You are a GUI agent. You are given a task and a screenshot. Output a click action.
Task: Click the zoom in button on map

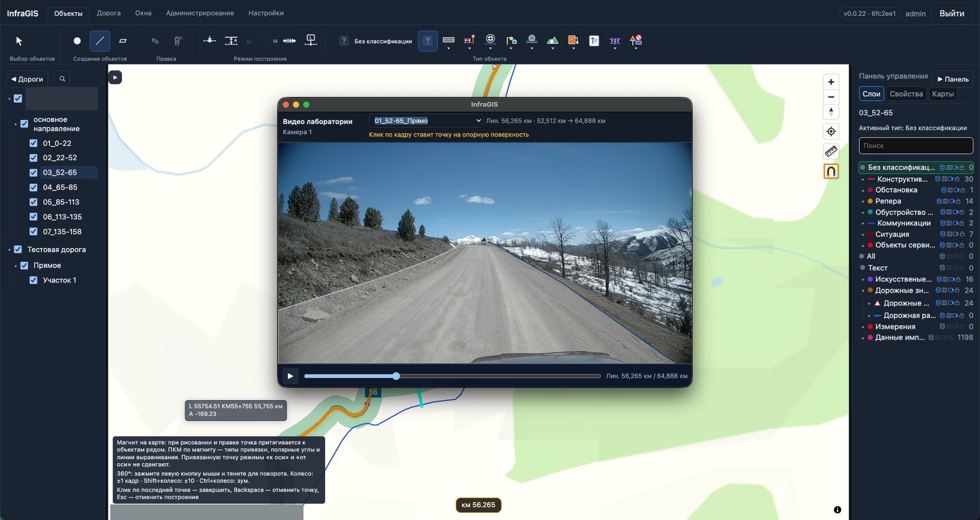(x=831, y=82)
